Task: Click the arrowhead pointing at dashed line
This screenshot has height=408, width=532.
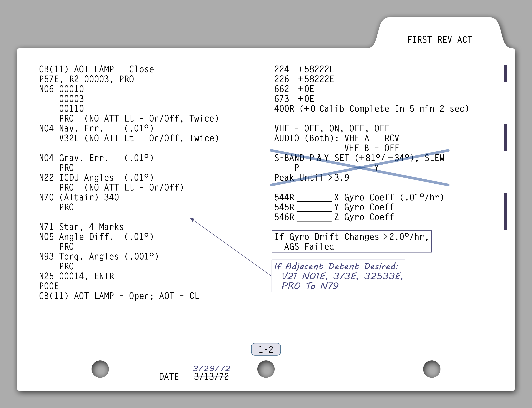Action: [192, 219]
